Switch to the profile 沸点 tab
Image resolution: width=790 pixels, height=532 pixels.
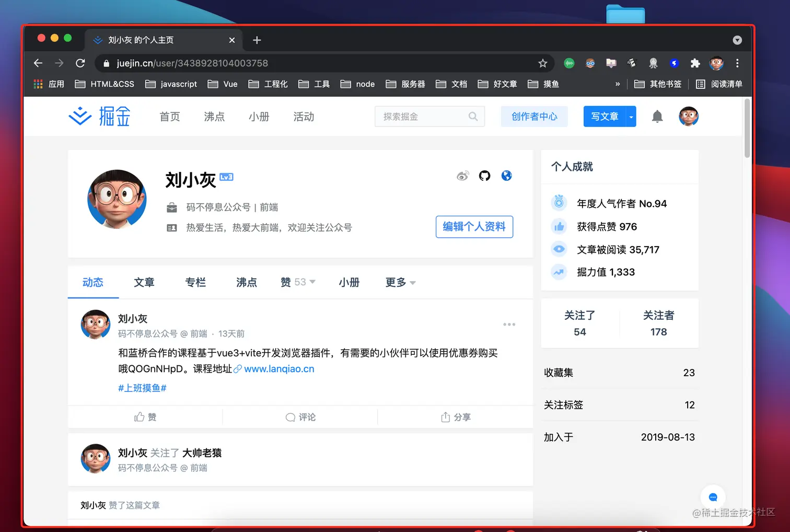pyautogui.click(x=247, y=282)
